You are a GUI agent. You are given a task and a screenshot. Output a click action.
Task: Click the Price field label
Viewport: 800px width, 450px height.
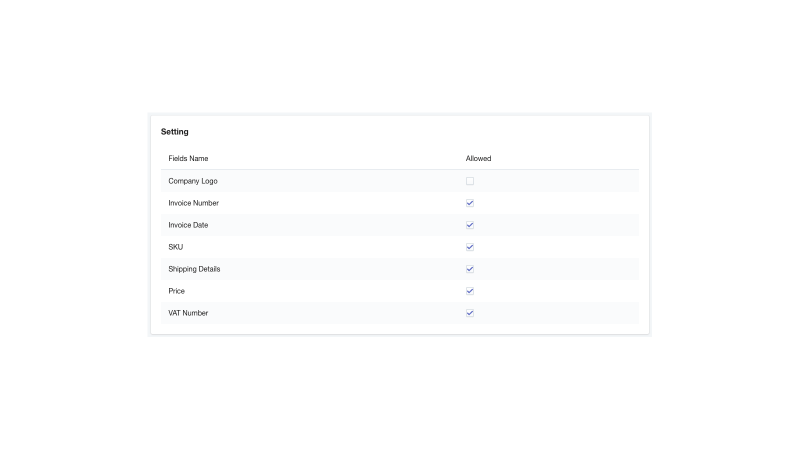(x=177, y=291)
